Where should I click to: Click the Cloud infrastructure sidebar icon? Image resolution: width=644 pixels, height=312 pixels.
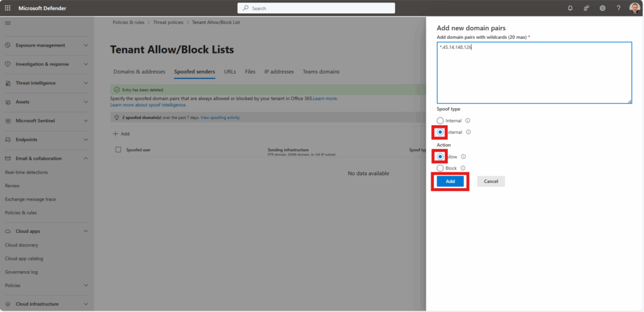(8, 304)
